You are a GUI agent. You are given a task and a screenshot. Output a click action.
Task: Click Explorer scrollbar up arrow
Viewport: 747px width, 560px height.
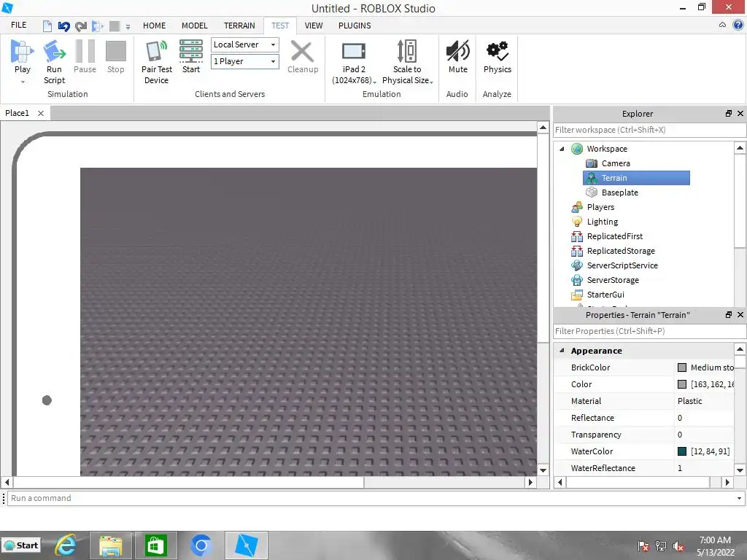click(x=740, y=147)
